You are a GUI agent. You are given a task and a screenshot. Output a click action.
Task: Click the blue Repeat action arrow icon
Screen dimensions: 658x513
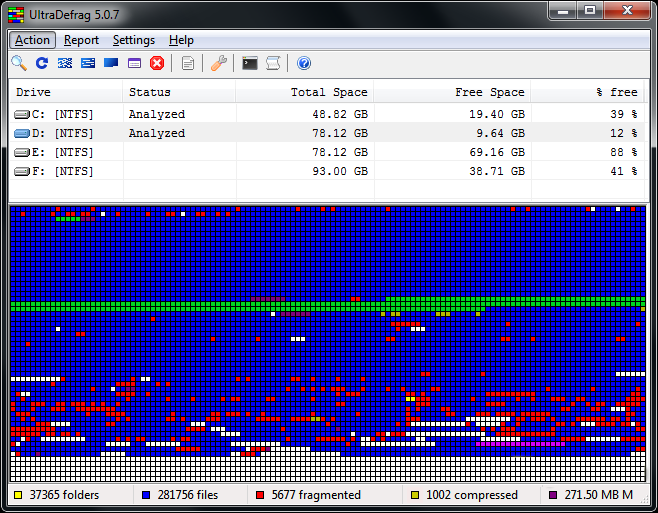[x=42, y=63]
